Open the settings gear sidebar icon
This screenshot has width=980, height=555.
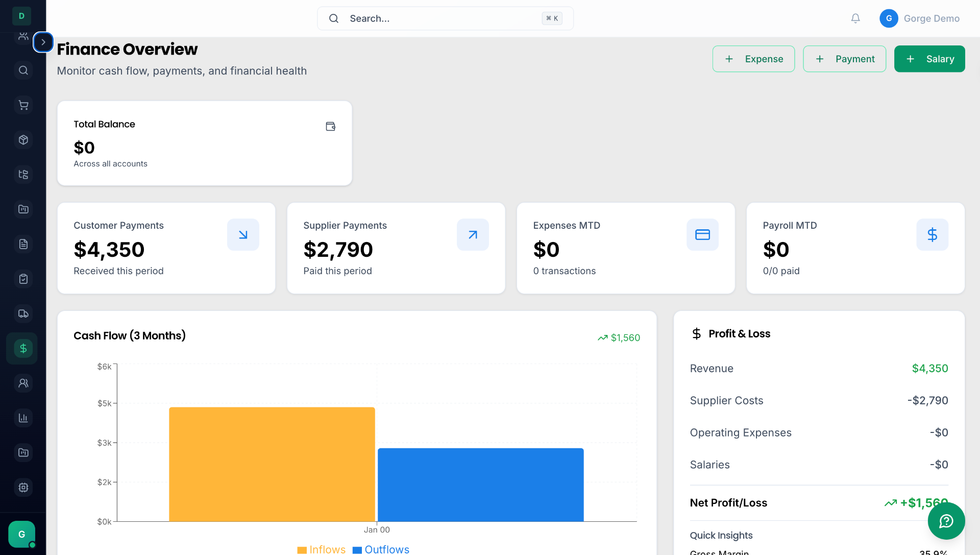tap(23, 487)
